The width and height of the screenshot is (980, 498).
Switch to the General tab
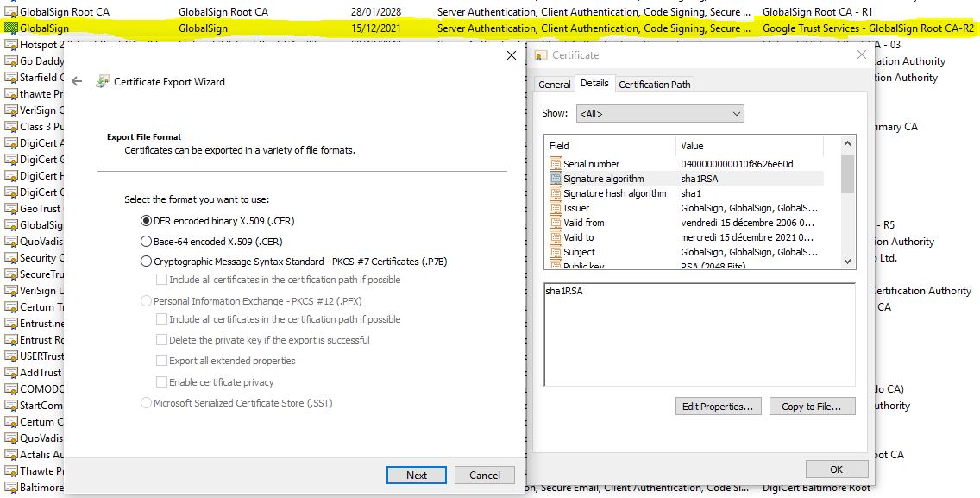555,85
